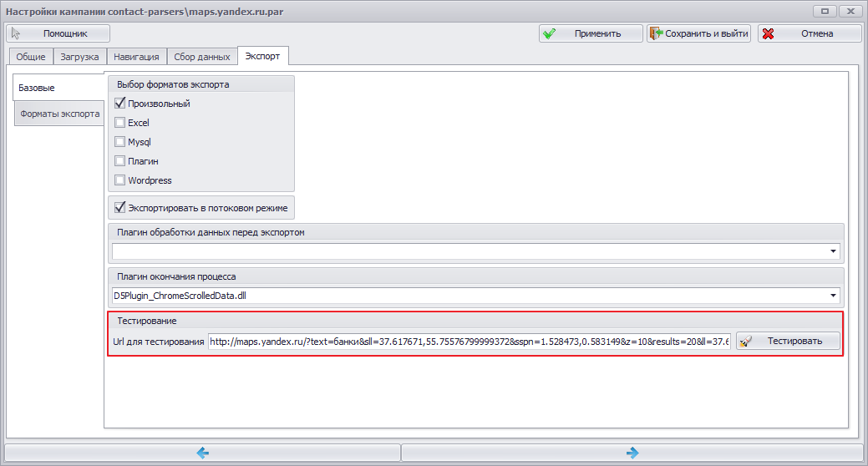Toggle Экспортировать в потоковом режиме checkbox
The height and width of the screenshot is (466, 868).
[x=119, y=208]
